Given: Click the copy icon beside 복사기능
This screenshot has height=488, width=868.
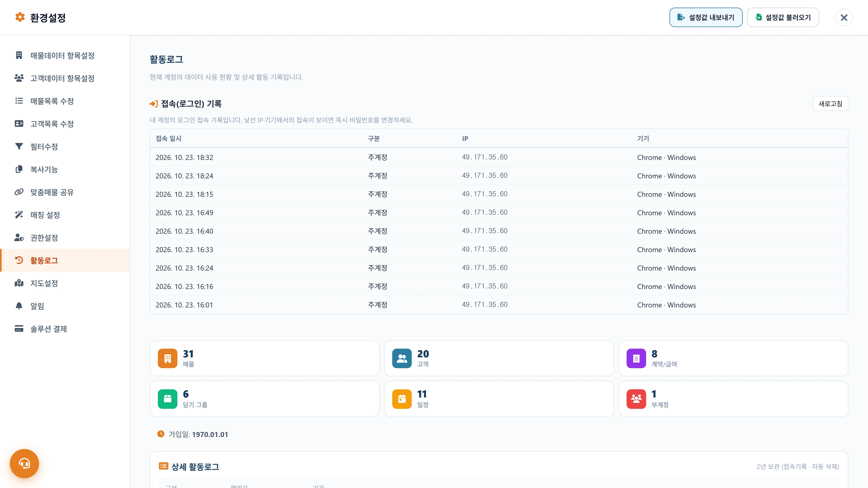Looking at the screenshot, I should [19, 169].
